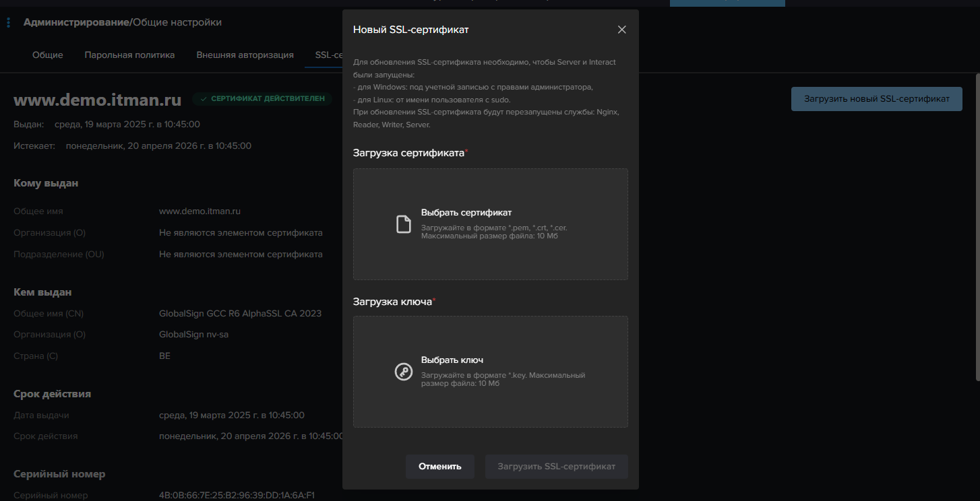Switch to the Парольная политика tab
This screenshot has width=980, height=501.
point(129,55)
